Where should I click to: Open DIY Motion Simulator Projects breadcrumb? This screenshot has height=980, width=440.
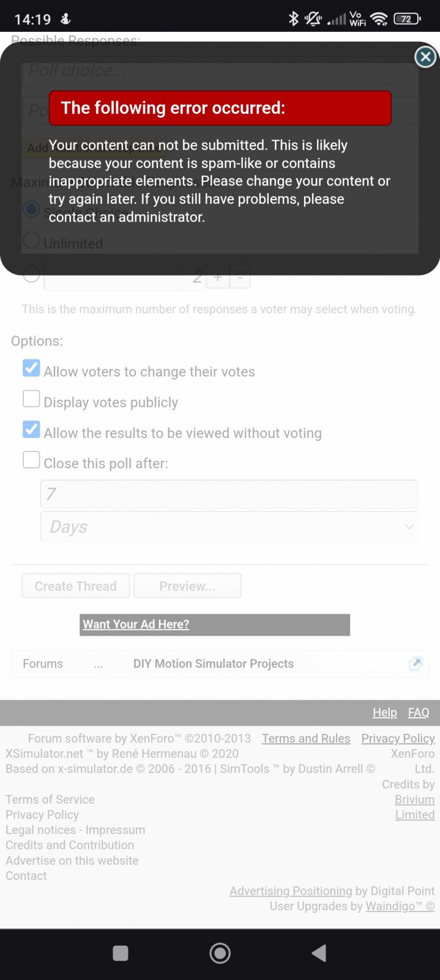click(x=214, y=663)
